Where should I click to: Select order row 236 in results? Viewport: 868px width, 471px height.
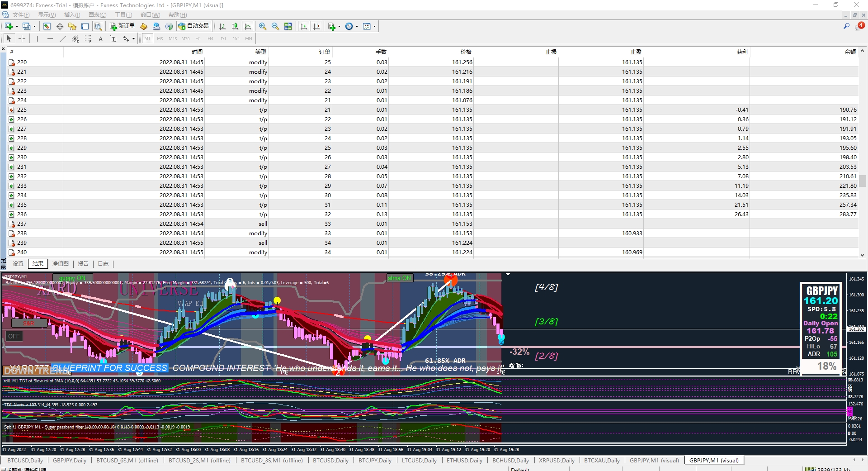[433, 214]
